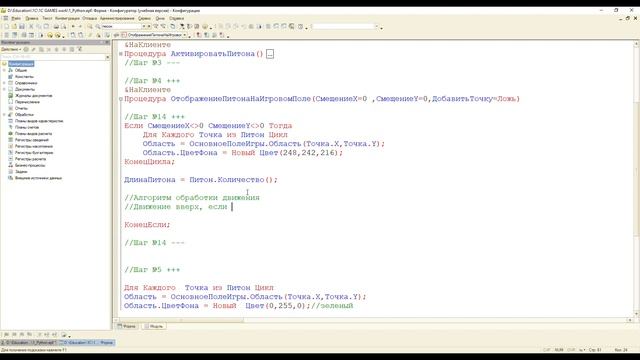640x360 pixels.
Task: Select the Конфигурация root tree node
Action: tap(21, 64)
